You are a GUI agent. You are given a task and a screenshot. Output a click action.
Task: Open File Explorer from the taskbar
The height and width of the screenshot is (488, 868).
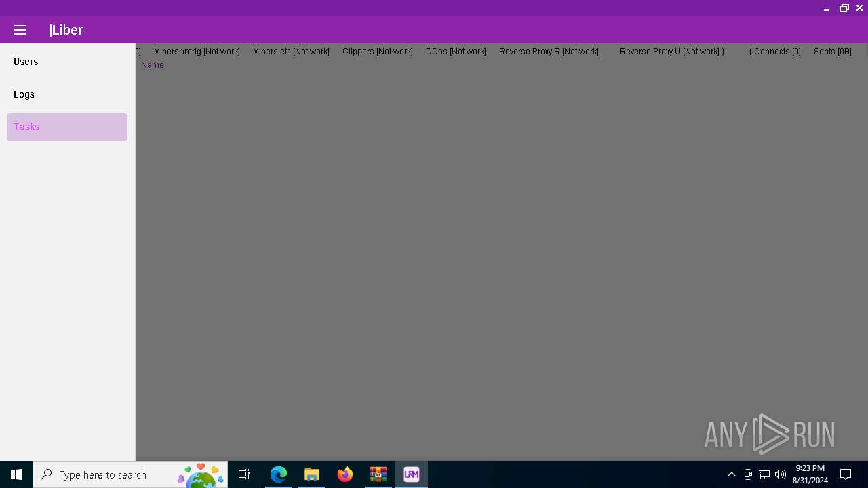[x=312, y=474]
